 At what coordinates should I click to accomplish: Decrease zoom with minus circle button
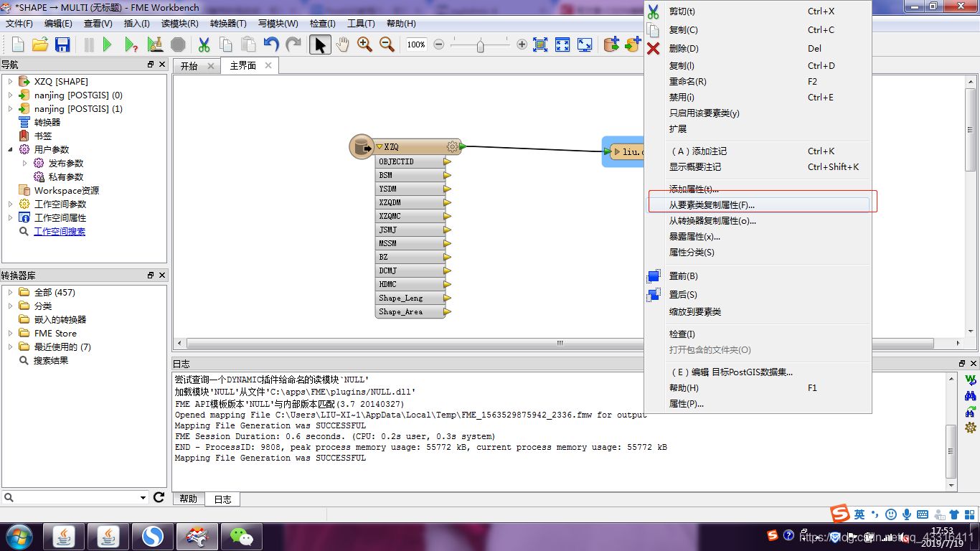439,44
